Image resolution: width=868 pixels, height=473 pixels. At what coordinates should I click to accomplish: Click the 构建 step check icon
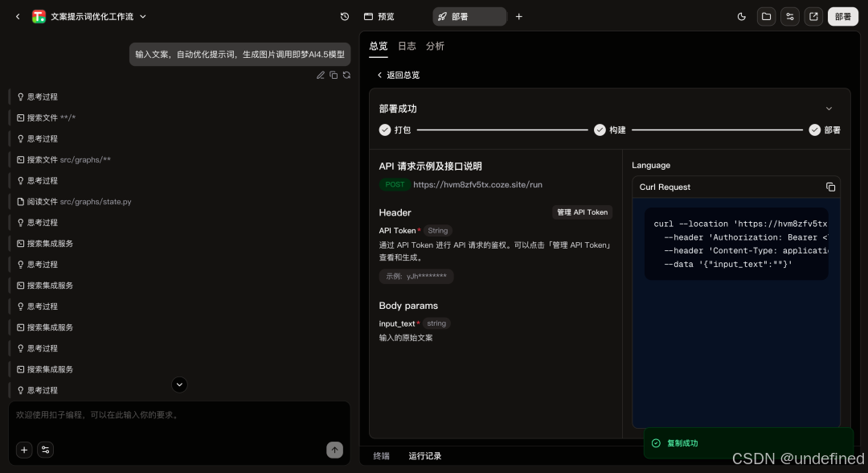[x=600, y=130]
